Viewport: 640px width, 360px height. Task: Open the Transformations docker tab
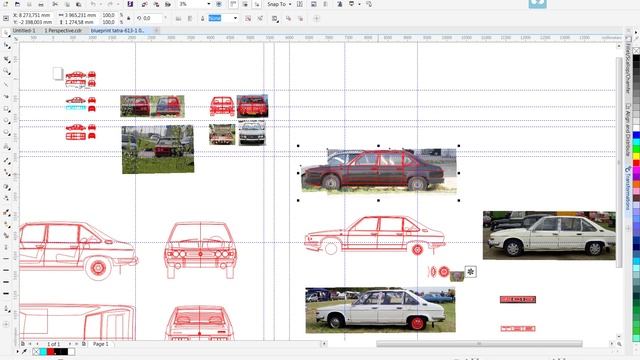click(x=628, y=188)
